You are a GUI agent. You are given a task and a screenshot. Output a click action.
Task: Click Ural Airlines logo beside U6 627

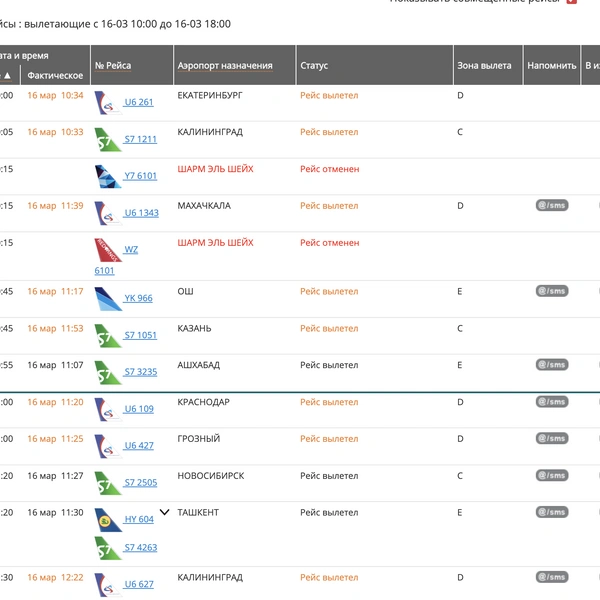click(108, 585)
